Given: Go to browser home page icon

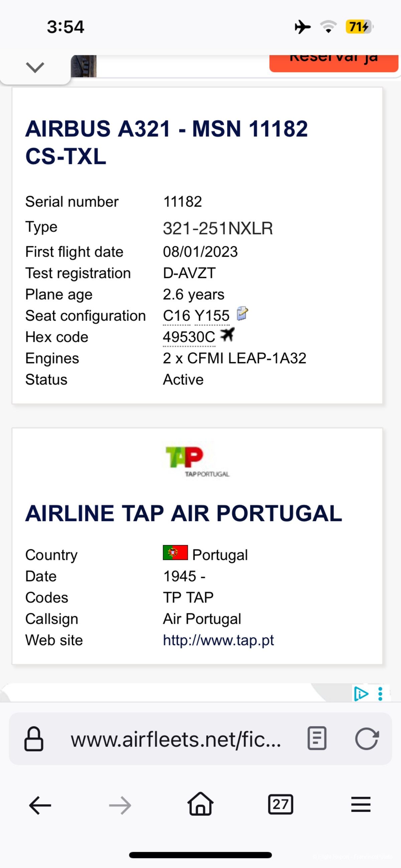Looking at the screenshot, I should [x=200, y=804].
